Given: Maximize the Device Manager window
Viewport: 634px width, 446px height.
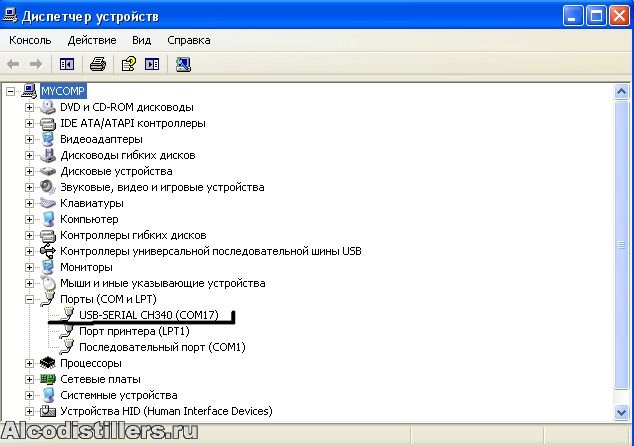Looking at the screenshot, I should [x=596, y=16].
